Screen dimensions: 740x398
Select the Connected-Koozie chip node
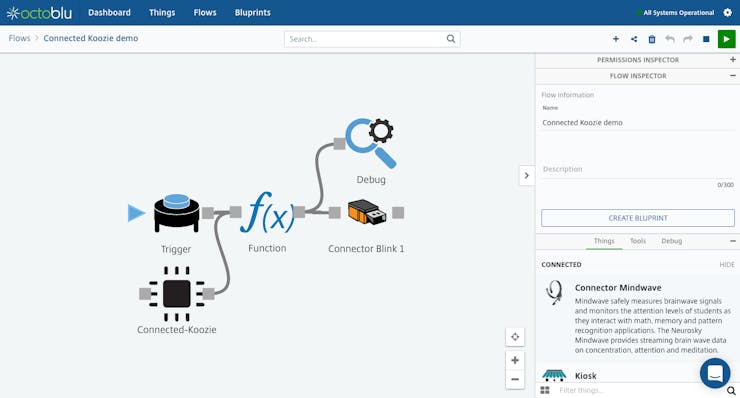pos(177,294)
